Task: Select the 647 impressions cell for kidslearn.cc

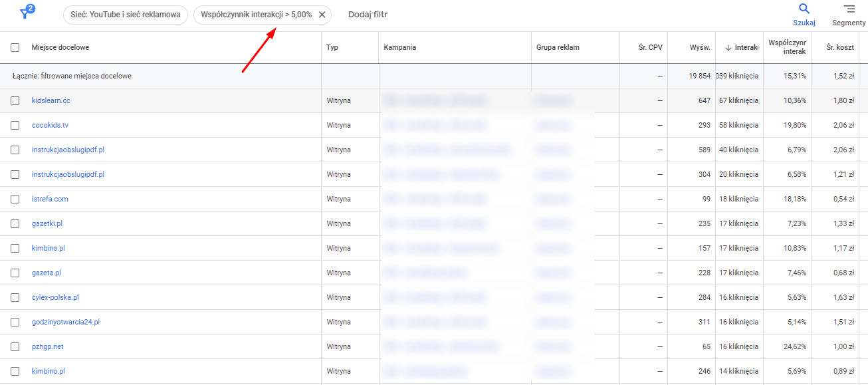Action: (x=705, y=100)
